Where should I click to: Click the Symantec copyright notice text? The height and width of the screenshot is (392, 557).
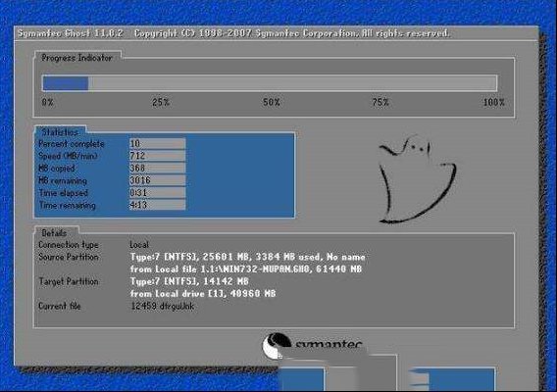[292, 33]
